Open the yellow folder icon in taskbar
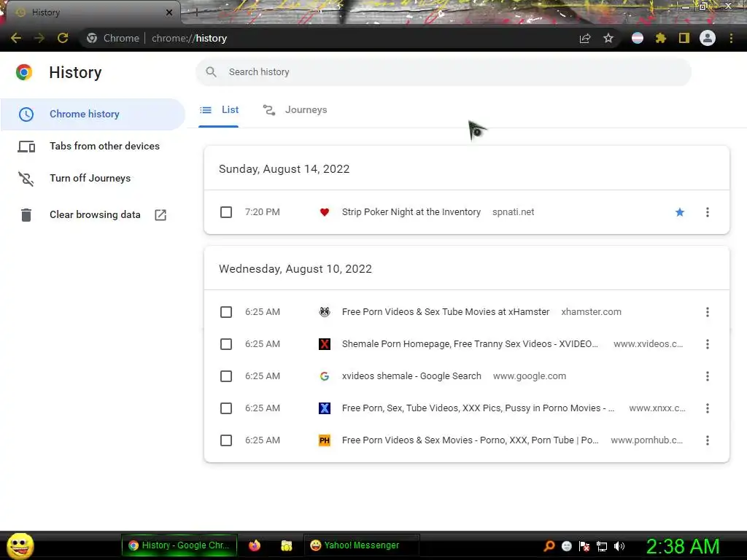Image resolution: width=747 pixels, height=560 pixels. [x=286, y=545]
